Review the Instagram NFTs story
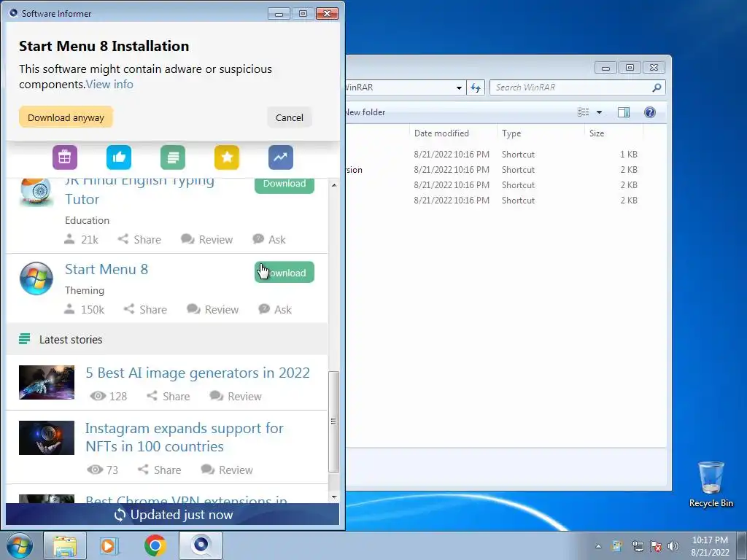The height and width of the screenshot is (560, 747). 227,470
